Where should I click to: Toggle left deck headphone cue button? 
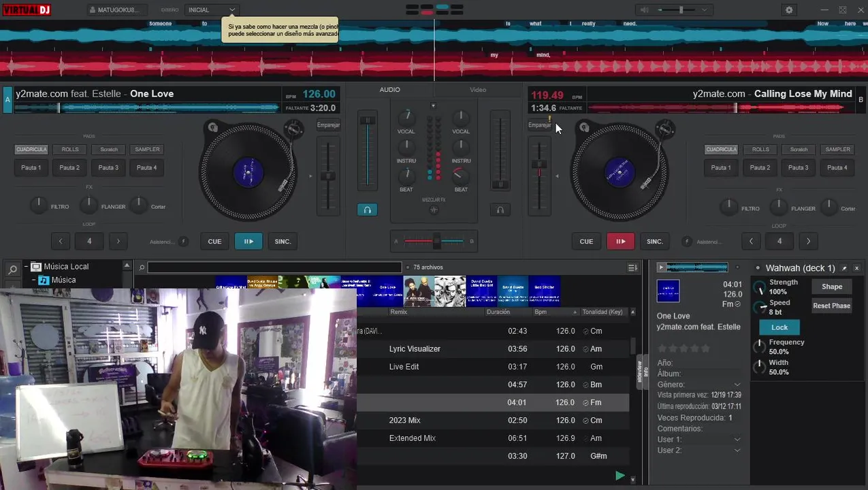367,210
